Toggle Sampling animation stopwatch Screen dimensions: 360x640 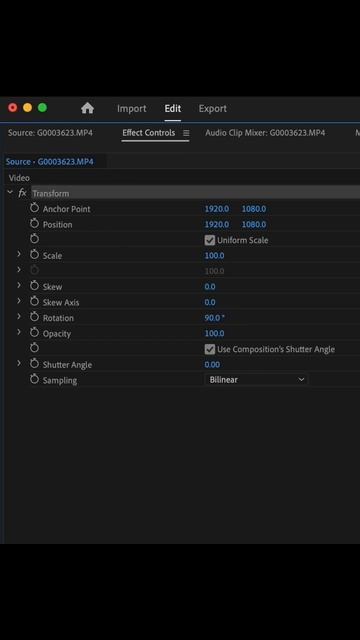click(34, 380)
